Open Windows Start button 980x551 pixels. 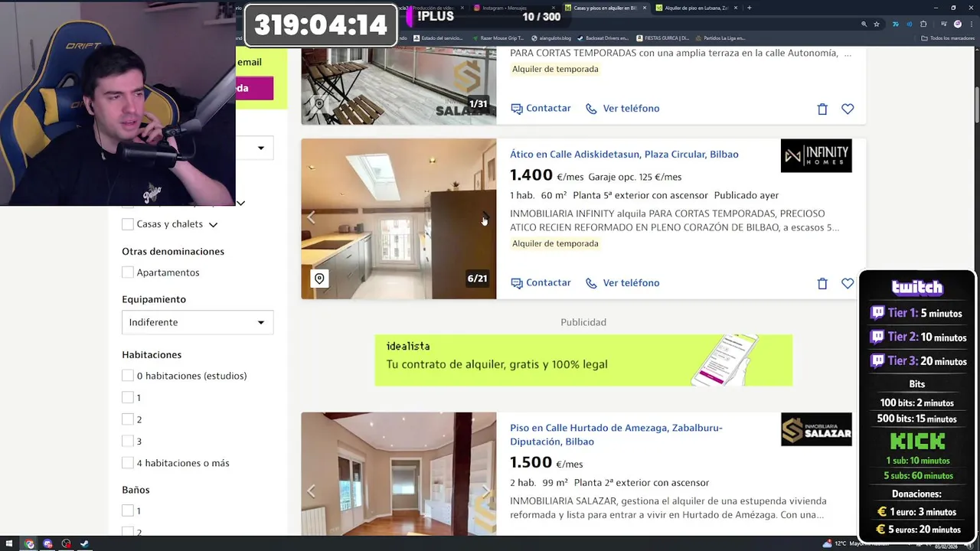9,544
